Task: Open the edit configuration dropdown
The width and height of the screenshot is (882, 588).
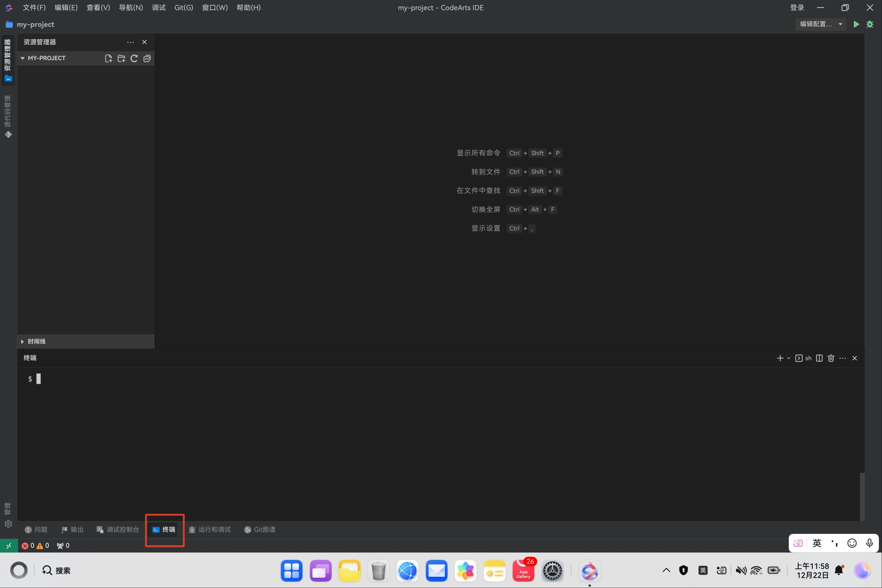Action: coord(820,24)
